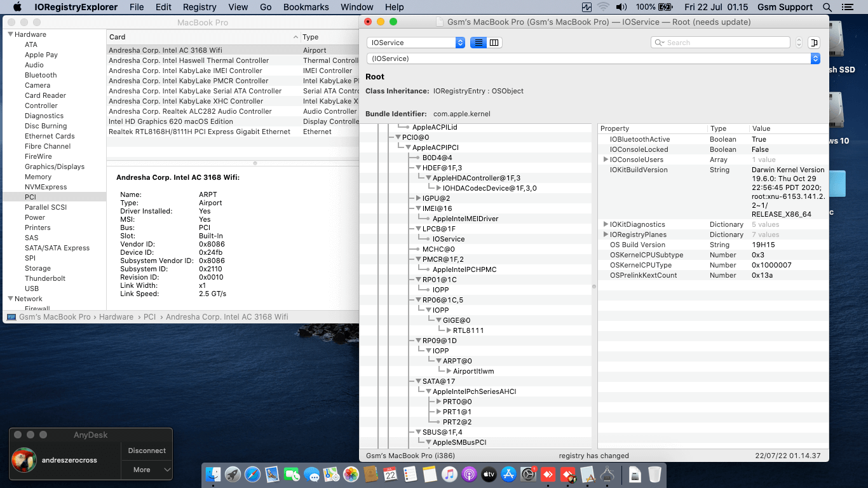
Task: Expand the RTL8111 node
Action: coord(449,330)
